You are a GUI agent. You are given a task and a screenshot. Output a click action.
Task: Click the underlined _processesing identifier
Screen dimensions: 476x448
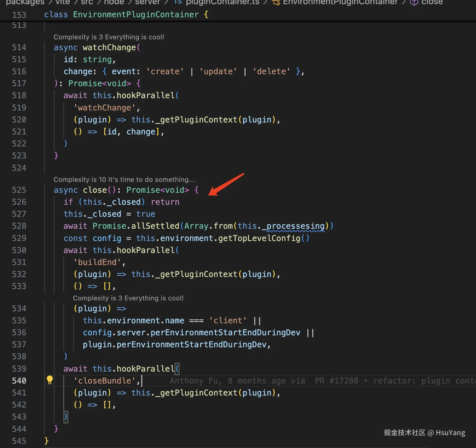point(293,226)
